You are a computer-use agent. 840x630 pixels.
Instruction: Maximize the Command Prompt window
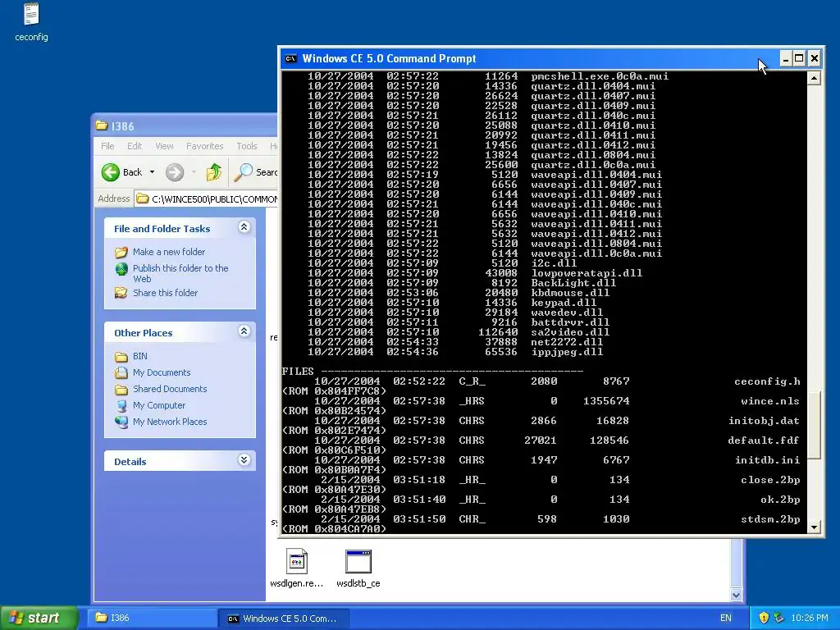point(799,58)
